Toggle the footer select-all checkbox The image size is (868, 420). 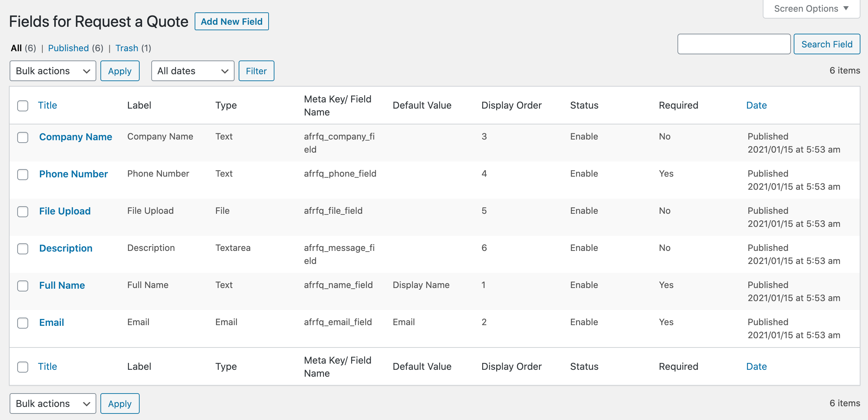[x=23, y=367]
